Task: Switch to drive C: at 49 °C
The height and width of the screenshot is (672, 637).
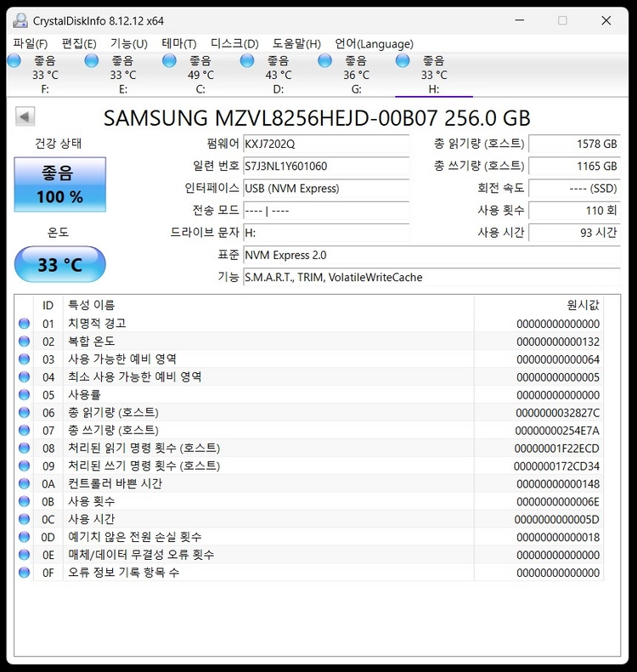Action: click(200, 75)
